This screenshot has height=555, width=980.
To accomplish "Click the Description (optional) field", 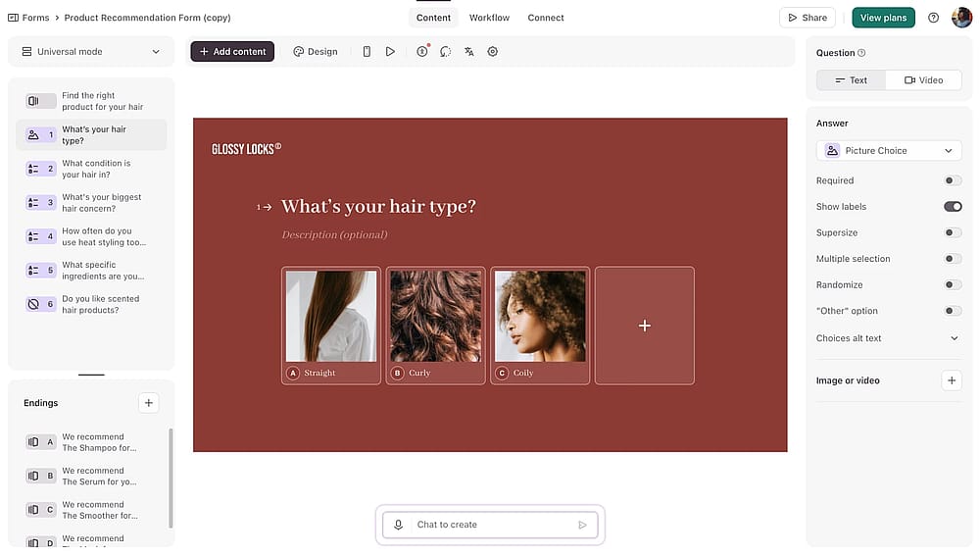I will click(x=334, y=234).
